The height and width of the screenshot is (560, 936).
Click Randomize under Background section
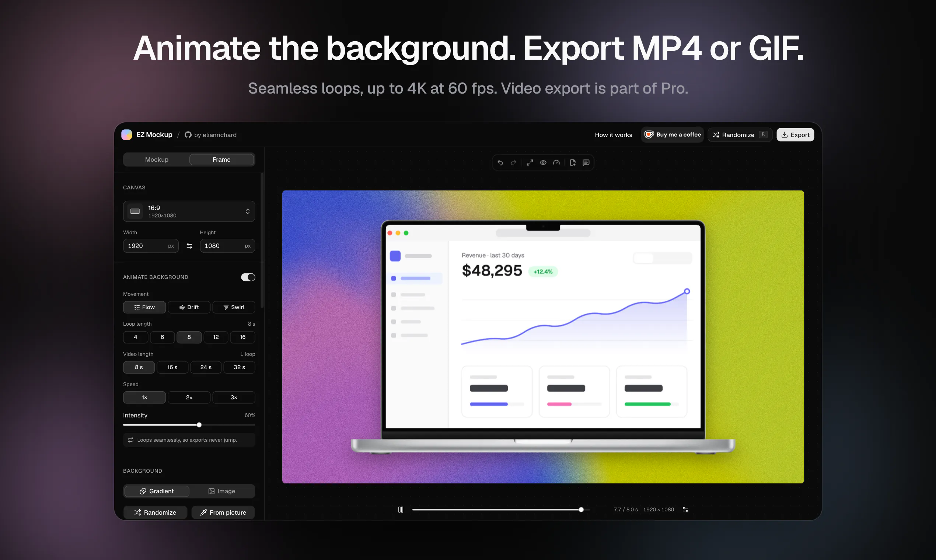[x=155, y=512]
